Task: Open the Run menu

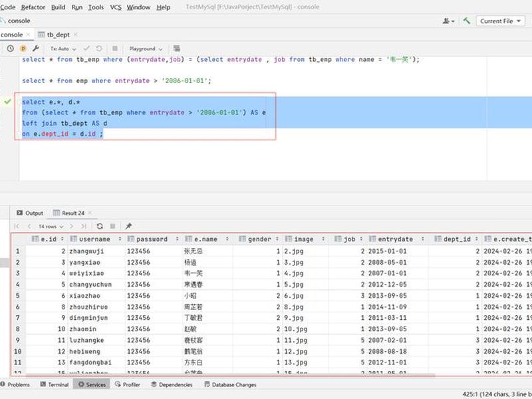Action: click(x=77, y=7)
